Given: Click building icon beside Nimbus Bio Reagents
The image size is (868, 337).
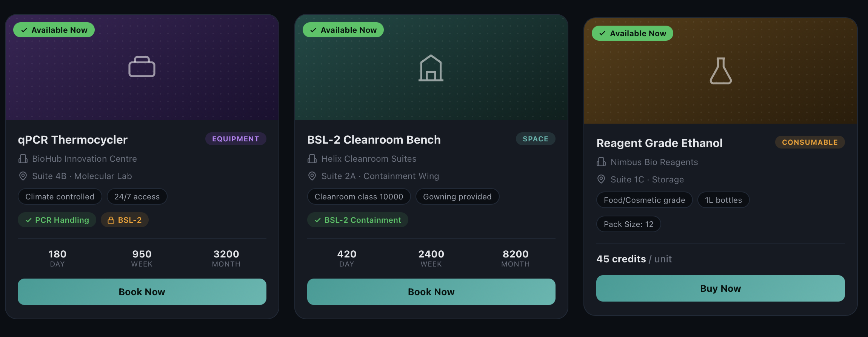Looking at the screenshot, I should (x=601, y=162).
